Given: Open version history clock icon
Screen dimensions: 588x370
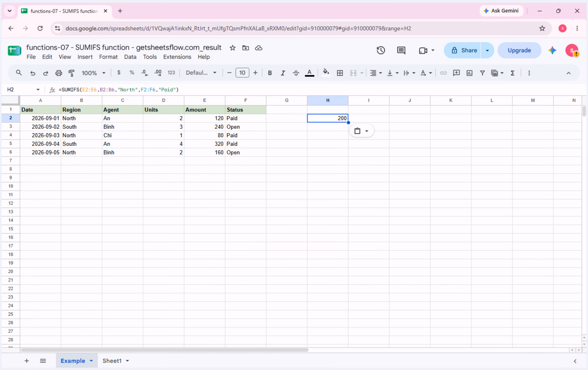Looking at the screenshot, I should pos(381,50).
